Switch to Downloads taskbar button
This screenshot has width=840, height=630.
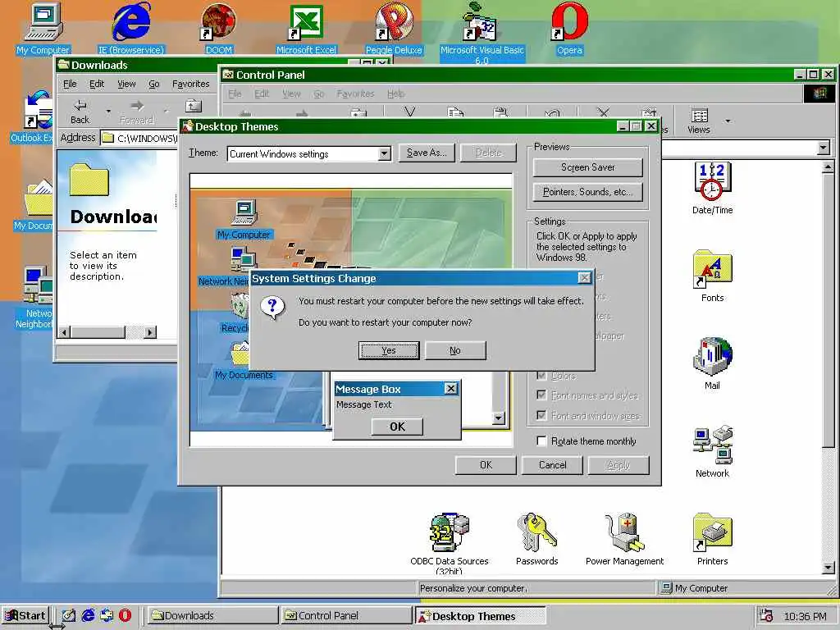(211, 615)
